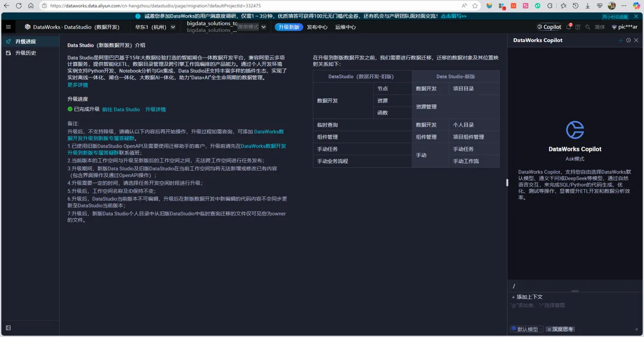Click the rocket icon beside 升级进度
The width and height of the screenshot is (644, 337).
click(x=8, y=41)
